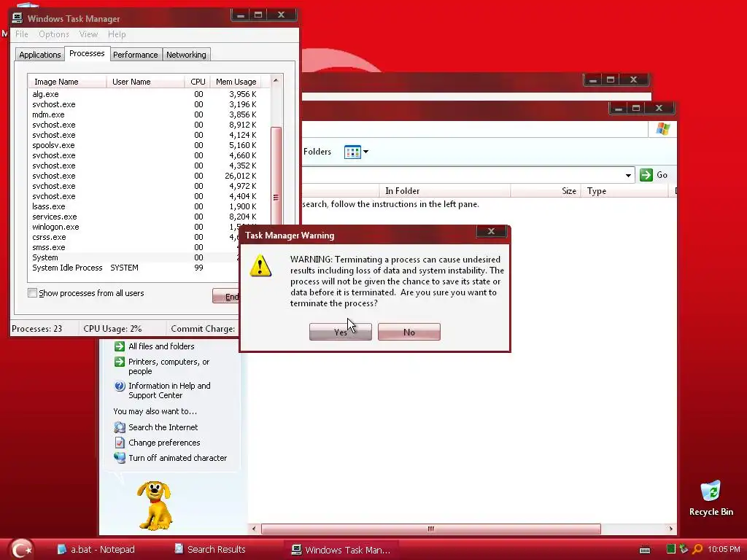Open the address bar dropdown in Search Results
Viewport: 747px width, 560px height.
click(628, 175)
